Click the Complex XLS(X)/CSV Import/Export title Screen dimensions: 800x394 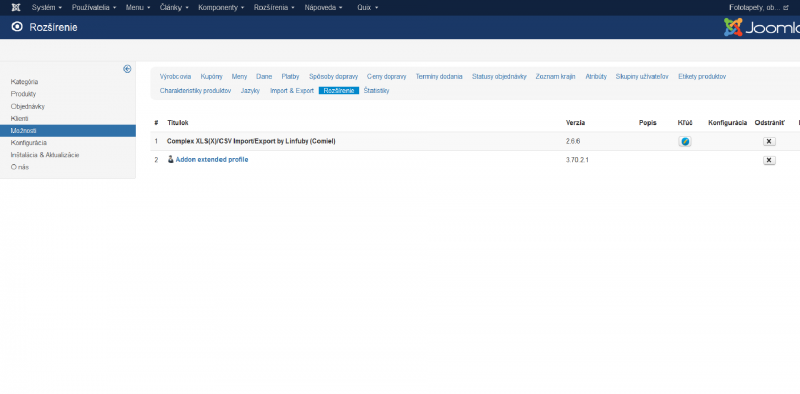point(251,141)
